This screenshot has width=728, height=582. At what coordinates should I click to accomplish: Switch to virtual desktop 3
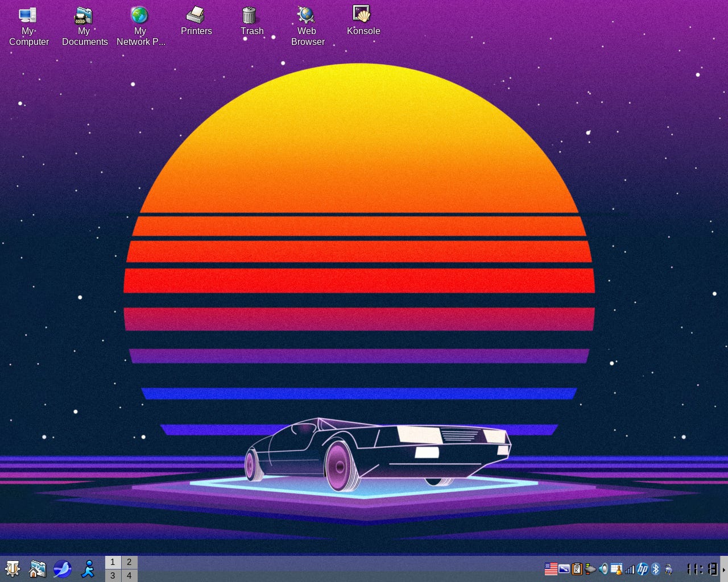click(113, 575)
